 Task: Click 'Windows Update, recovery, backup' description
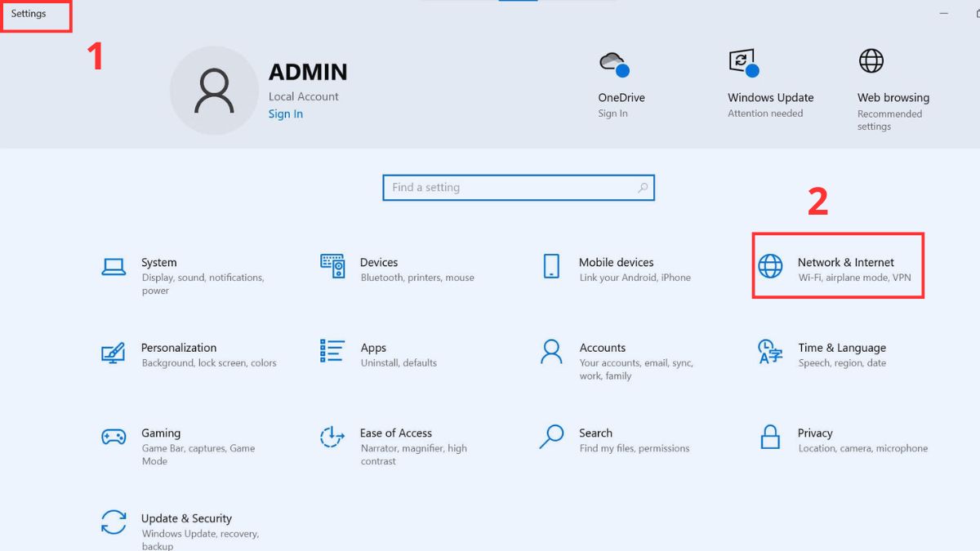(x=200, y=540)
